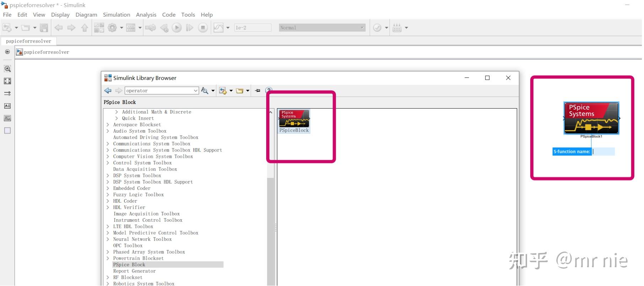Go up to parent with up arrow

click(85, 28)
